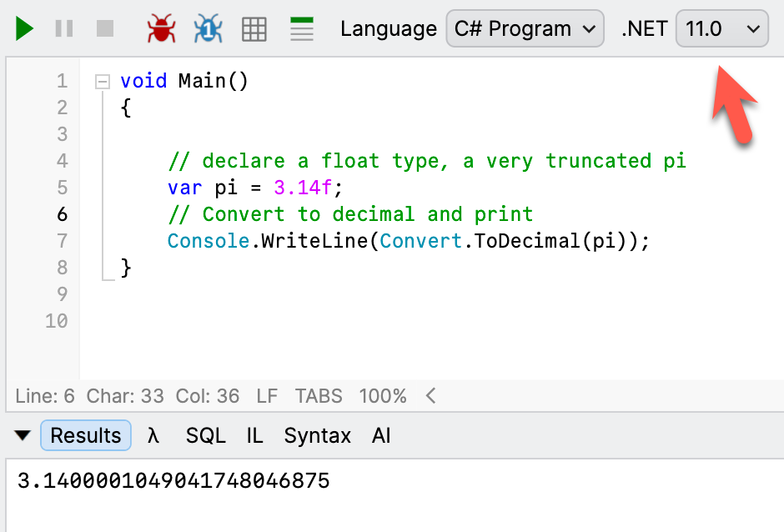This screenshot has width=784, height=532.
Task: Switch to the λ lambda tab
Action: [153, 435]
